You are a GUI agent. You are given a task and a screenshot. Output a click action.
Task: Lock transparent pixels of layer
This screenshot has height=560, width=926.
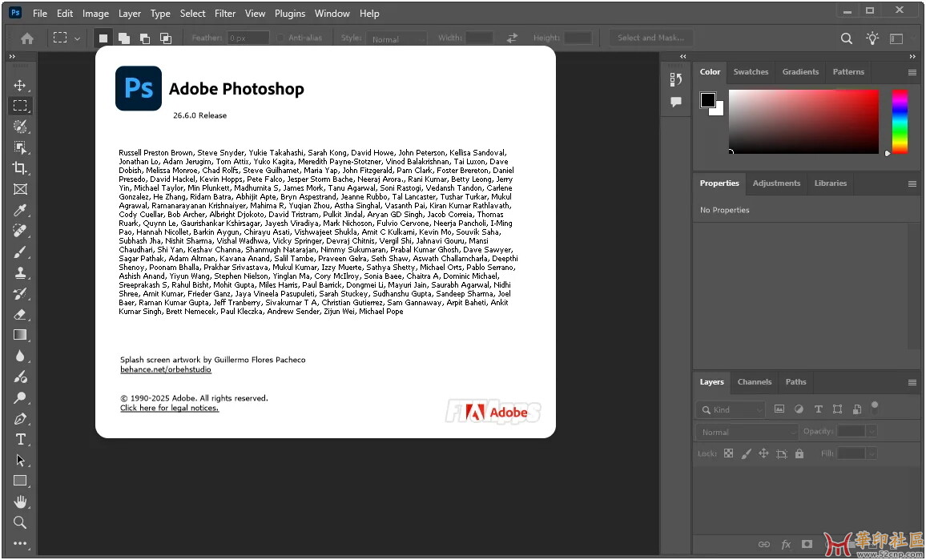point(728,453)
